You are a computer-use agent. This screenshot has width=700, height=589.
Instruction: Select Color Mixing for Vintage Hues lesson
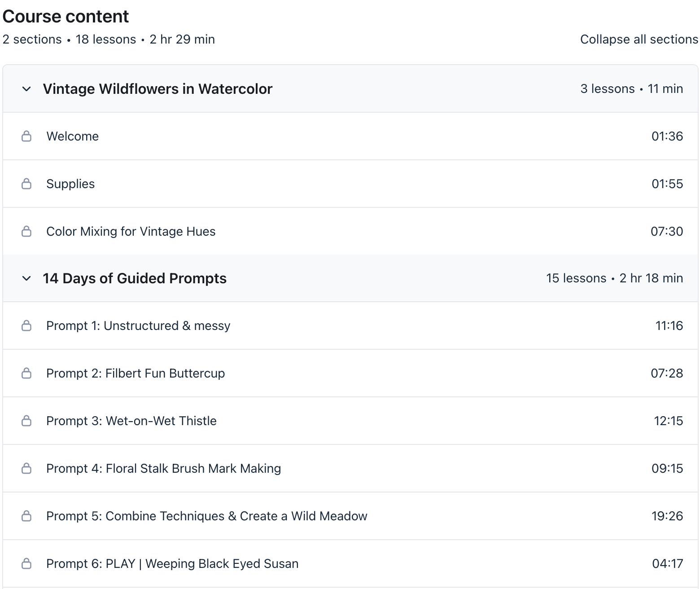(131, 232)
